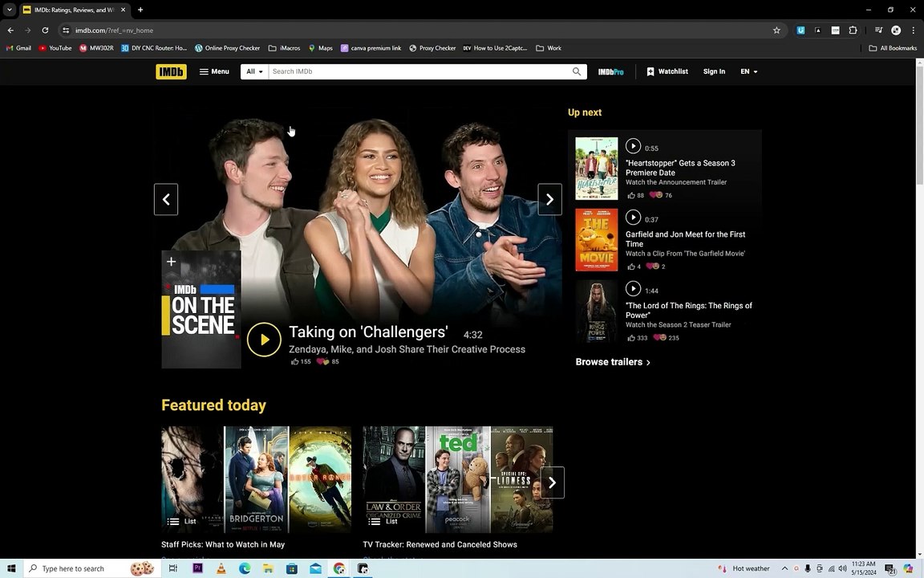Open the Proxy Checker bookmark
Viewport: 924px width, 578px height.
pos(432,48)
